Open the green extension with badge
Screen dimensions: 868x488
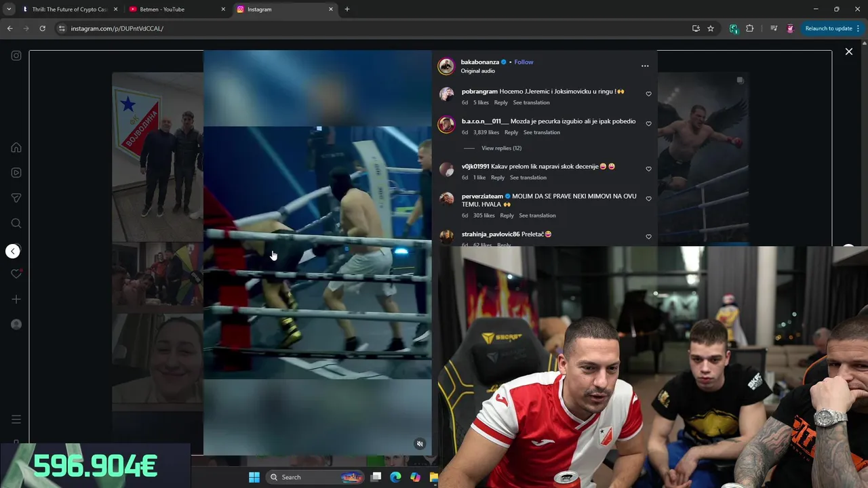[734, 28]
